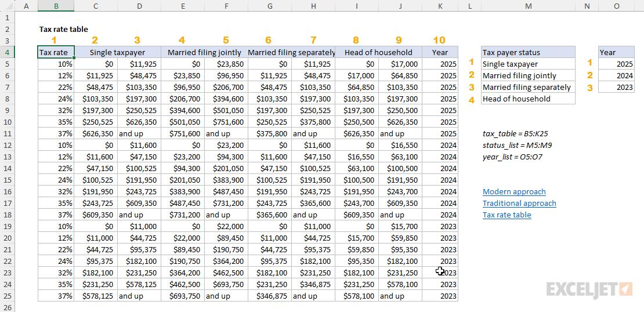The image size is (644, 312).
Task: Select the 24% tax rate in row 15
Action: click(x=56, y=180)
